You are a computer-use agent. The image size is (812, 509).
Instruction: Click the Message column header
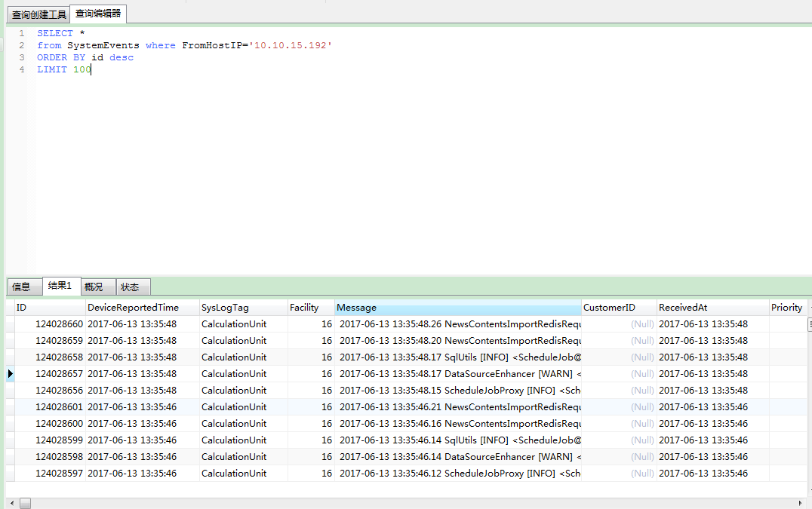pos(458,307)
